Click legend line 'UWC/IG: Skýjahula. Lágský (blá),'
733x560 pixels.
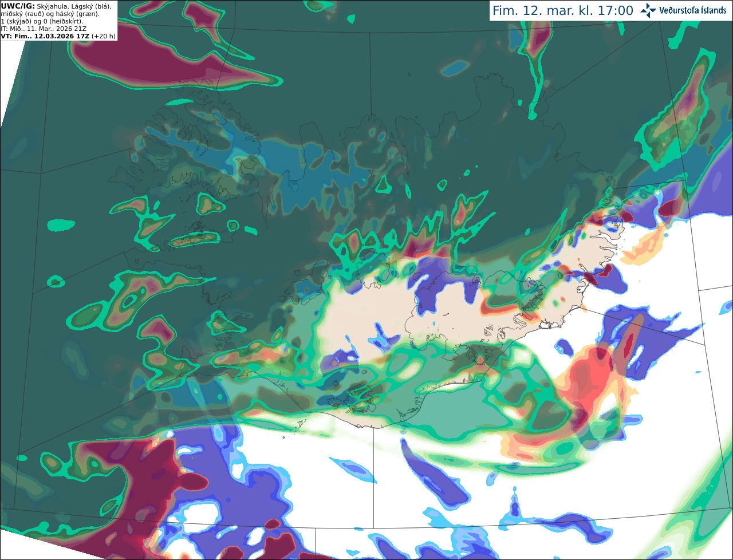coord(56,6)
